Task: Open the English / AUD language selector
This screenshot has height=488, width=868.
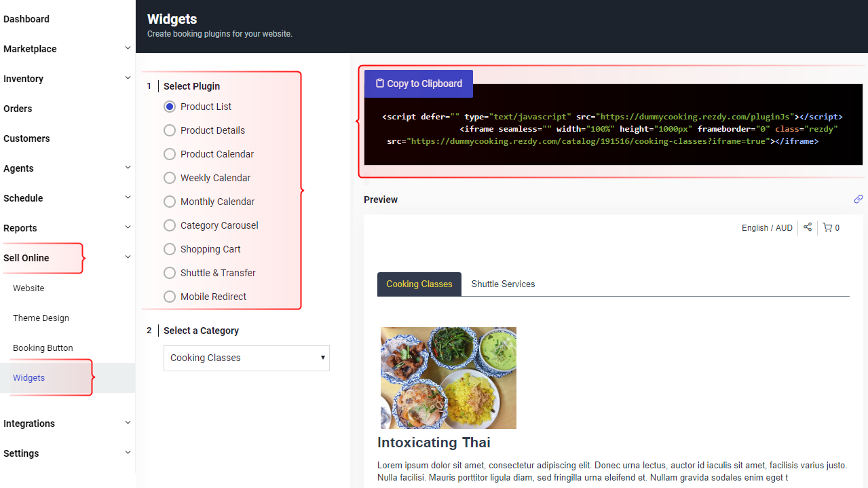Action: pyautogui.click(x=767, y=228)
